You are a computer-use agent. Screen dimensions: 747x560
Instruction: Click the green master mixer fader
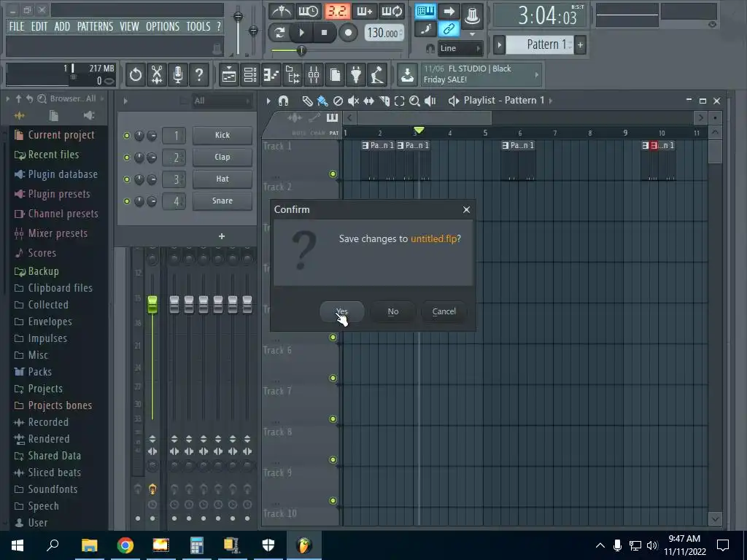click(152, 305)
